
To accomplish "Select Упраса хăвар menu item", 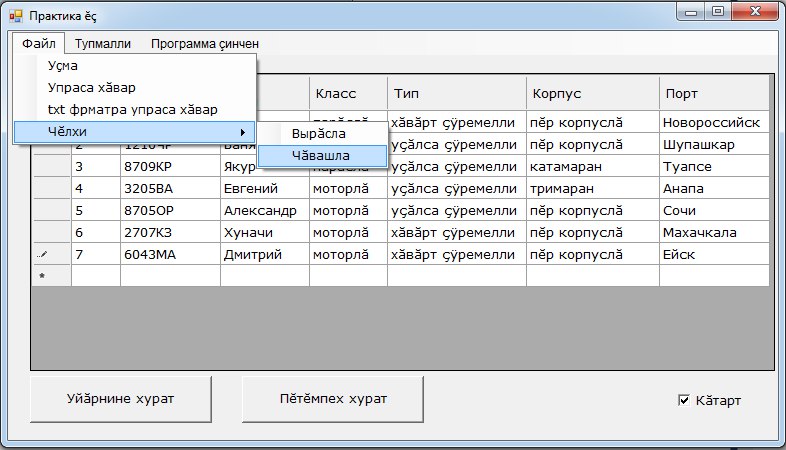I will tap(91, 87).
